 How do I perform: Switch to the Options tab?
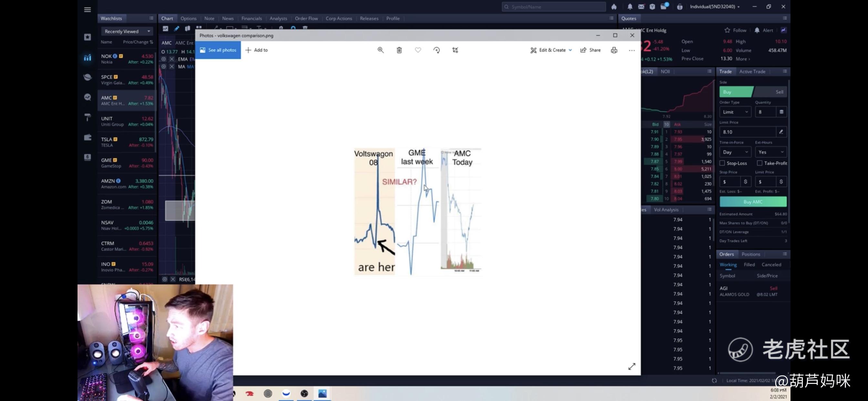click(188, 18)
